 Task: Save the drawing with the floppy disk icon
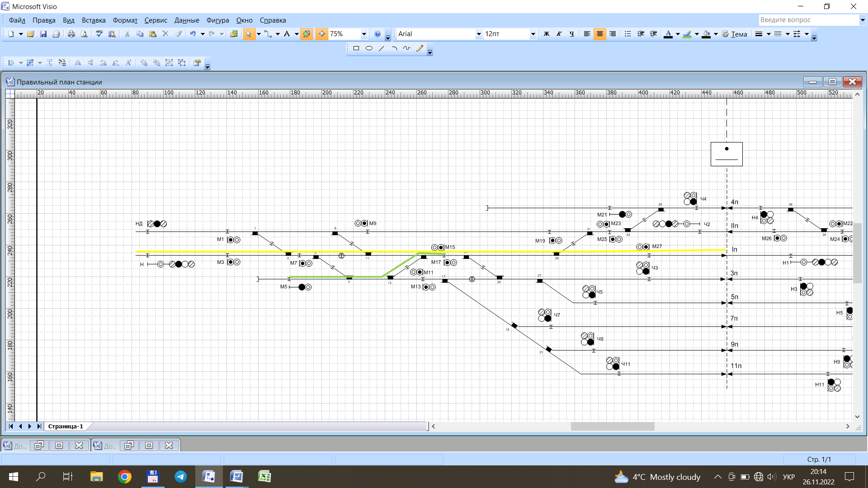43,34
